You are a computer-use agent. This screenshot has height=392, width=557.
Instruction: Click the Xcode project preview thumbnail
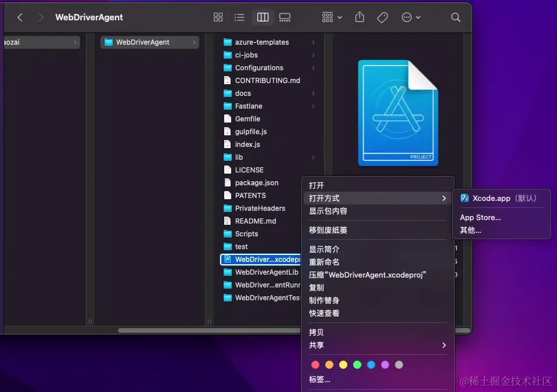pos(398,113)
